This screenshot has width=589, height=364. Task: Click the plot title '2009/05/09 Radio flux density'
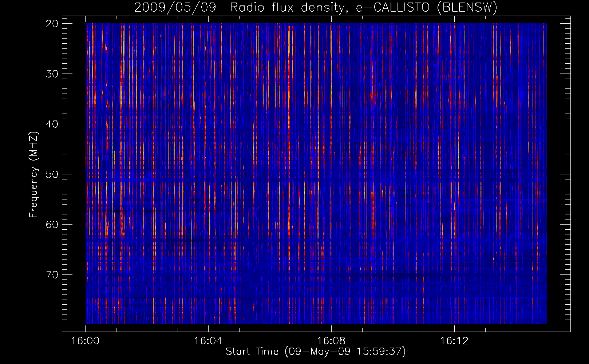[x=316, y=8]
